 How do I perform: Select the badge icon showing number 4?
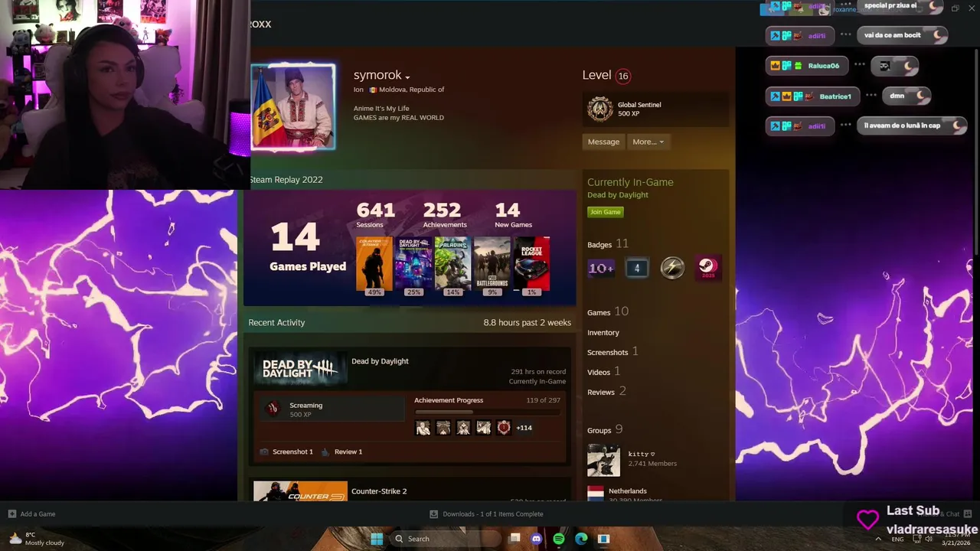click(x=636, y=268)
